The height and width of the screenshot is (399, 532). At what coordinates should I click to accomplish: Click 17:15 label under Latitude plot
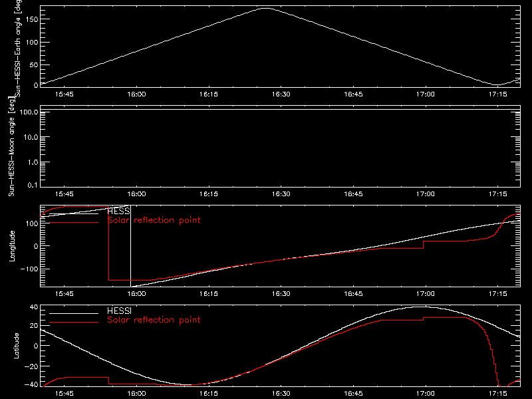[497, 393]
